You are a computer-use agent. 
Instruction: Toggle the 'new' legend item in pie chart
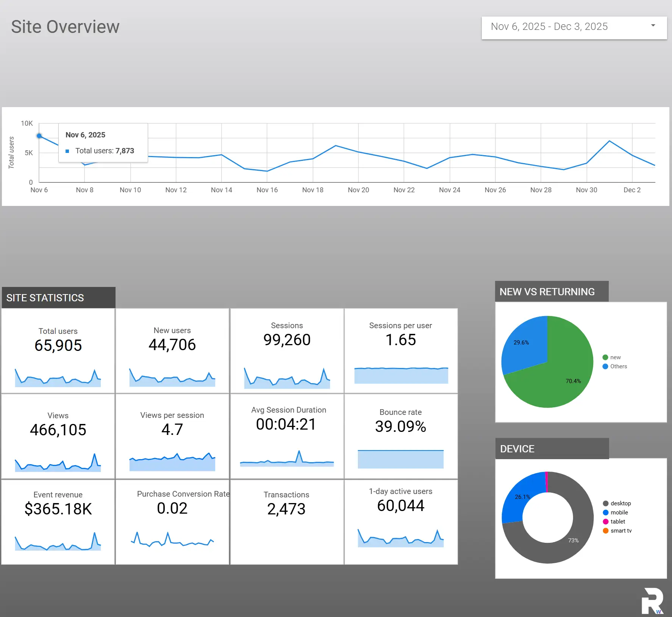click(615, 357)
